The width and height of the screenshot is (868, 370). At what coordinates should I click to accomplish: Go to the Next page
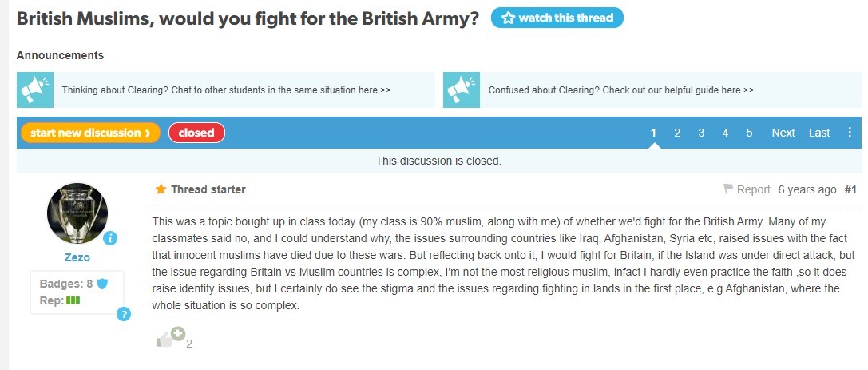(x=783, y=133)
